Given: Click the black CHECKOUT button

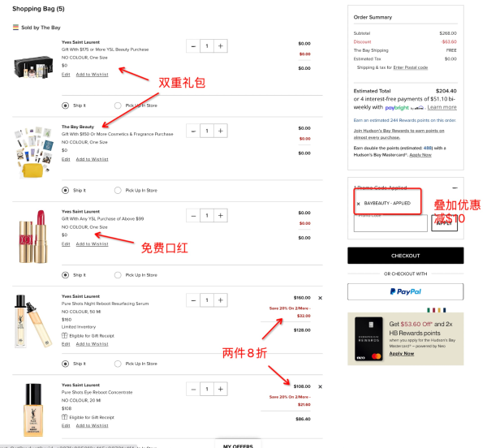Looking at the screenshot, I should point(405,256).
